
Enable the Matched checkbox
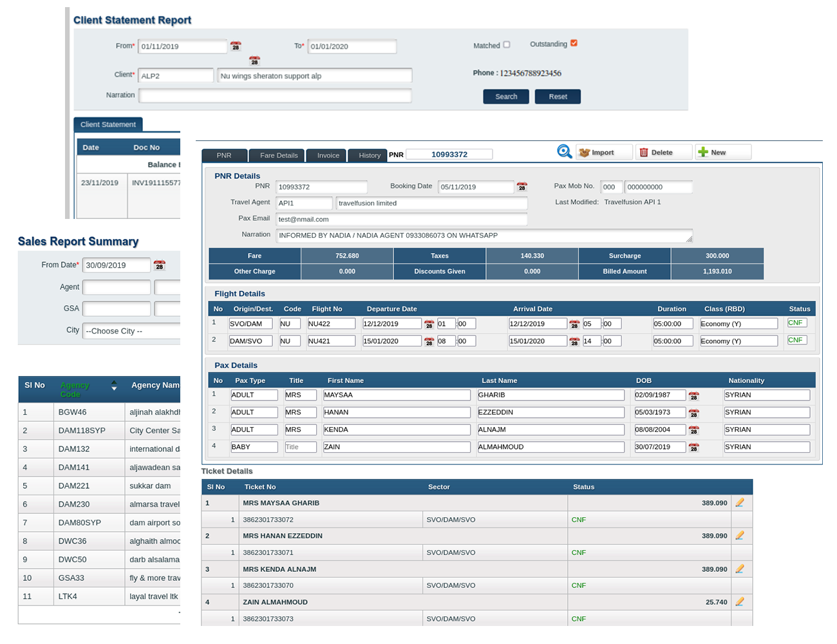(505, 44)
